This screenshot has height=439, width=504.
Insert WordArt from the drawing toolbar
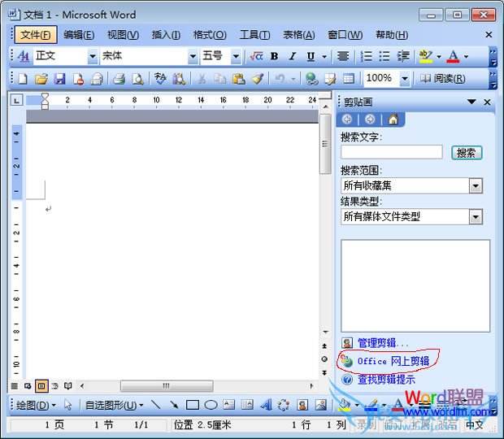[x=266, y=405]
